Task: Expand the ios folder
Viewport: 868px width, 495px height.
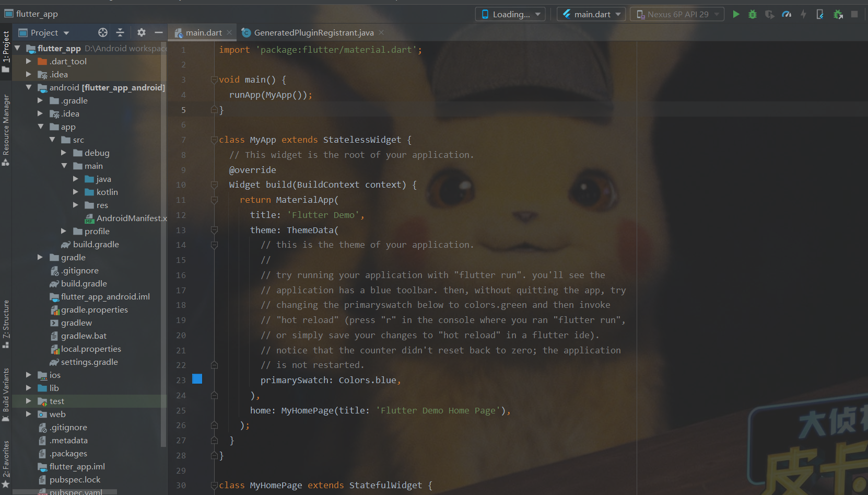Action: pos(29,375)
